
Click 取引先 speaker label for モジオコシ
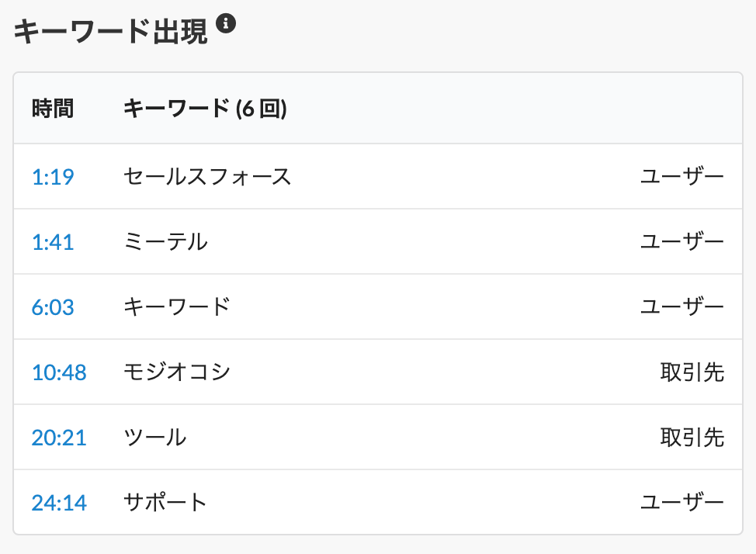(x=692, y=372)
